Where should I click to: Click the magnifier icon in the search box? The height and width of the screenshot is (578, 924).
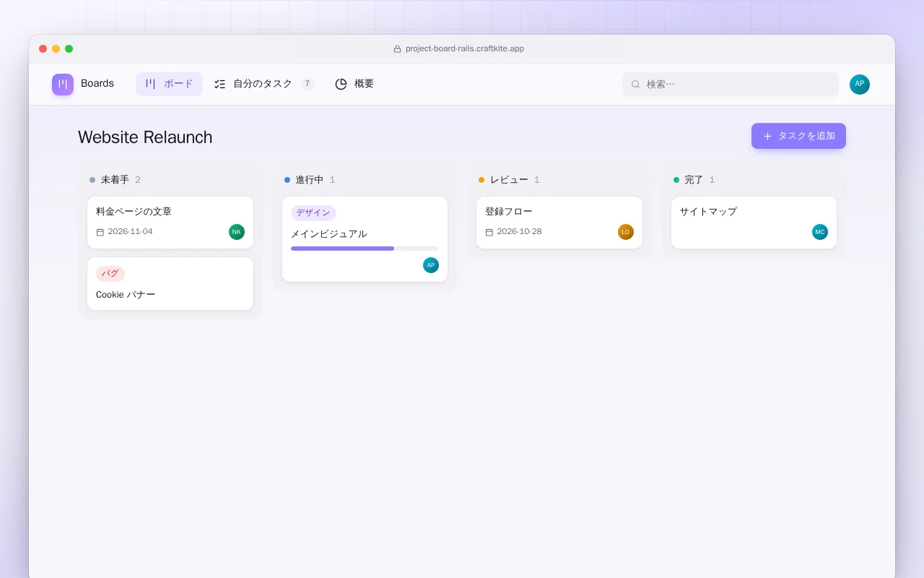click(x=636, y=85)
